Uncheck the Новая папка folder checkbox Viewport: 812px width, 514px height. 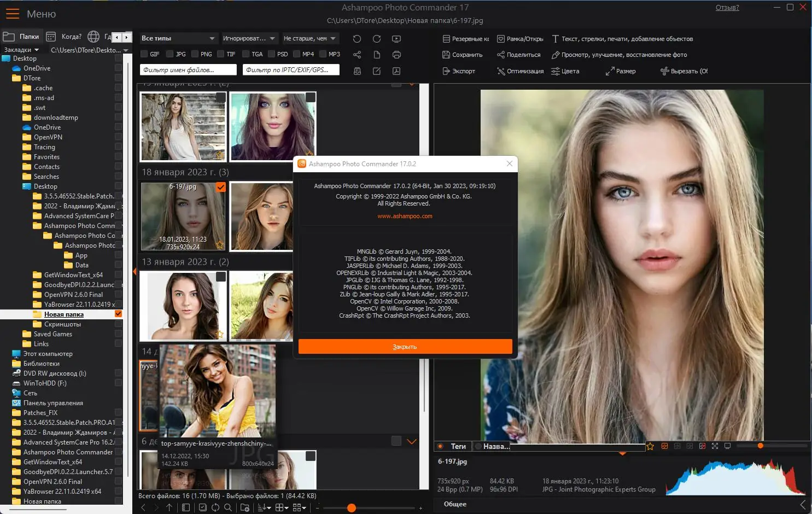click(118, 314)
